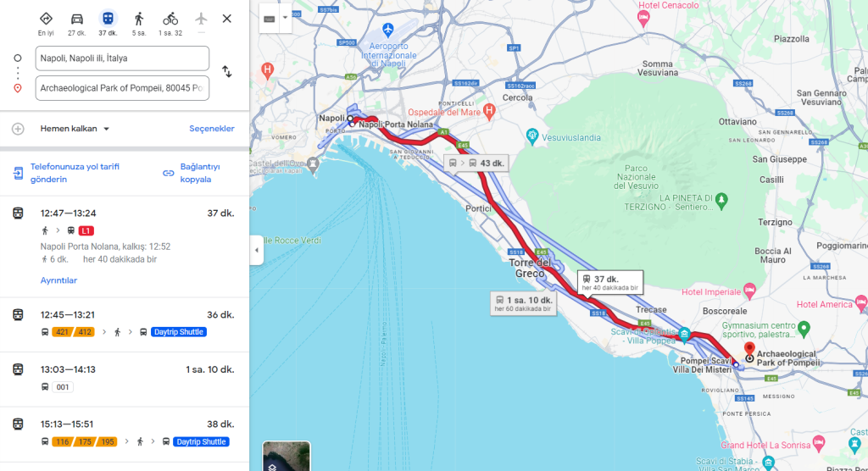868x471 pixels.
Task: Close the directions panel with X
Action: (227, 19)
